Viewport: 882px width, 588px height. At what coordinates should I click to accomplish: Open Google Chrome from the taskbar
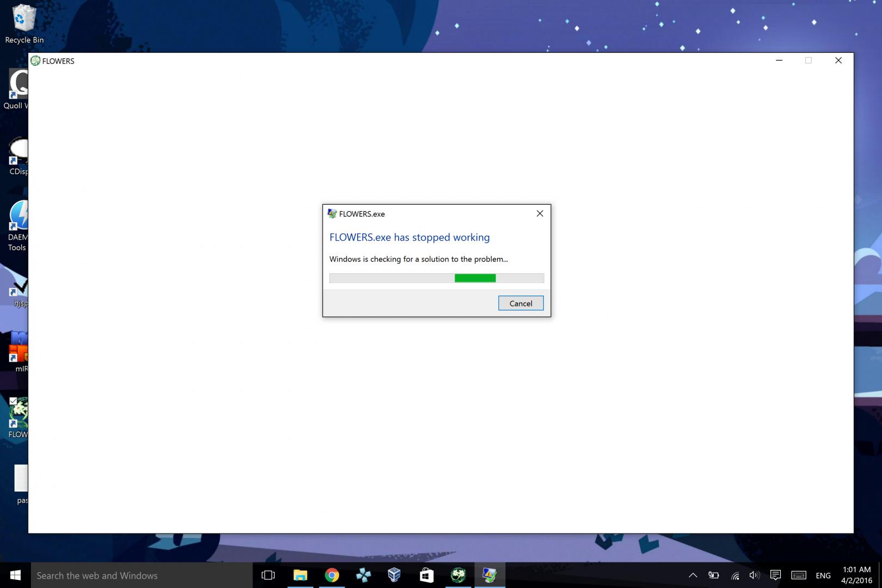[332, 575]
